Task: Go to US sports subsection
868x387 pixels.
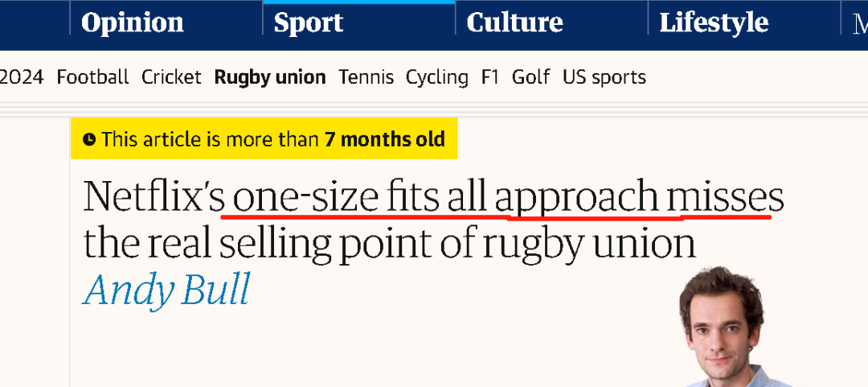Action: coord(604,77)
